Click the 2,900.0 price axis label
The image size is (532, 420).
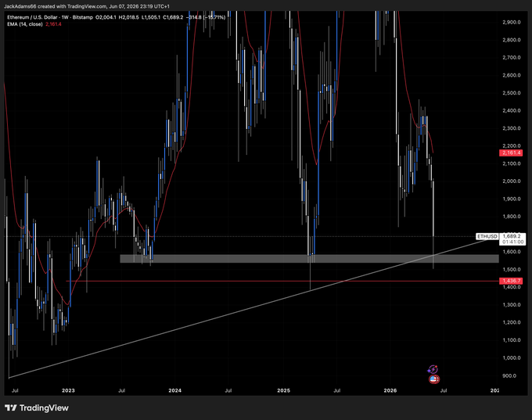coord(512,22)
